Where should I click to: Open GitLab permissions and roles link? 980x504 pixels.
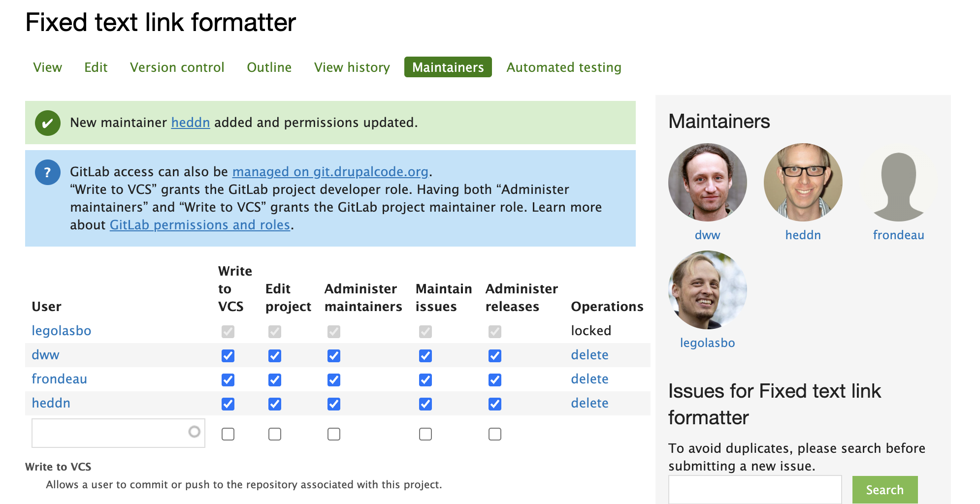[x=199, y=225]
